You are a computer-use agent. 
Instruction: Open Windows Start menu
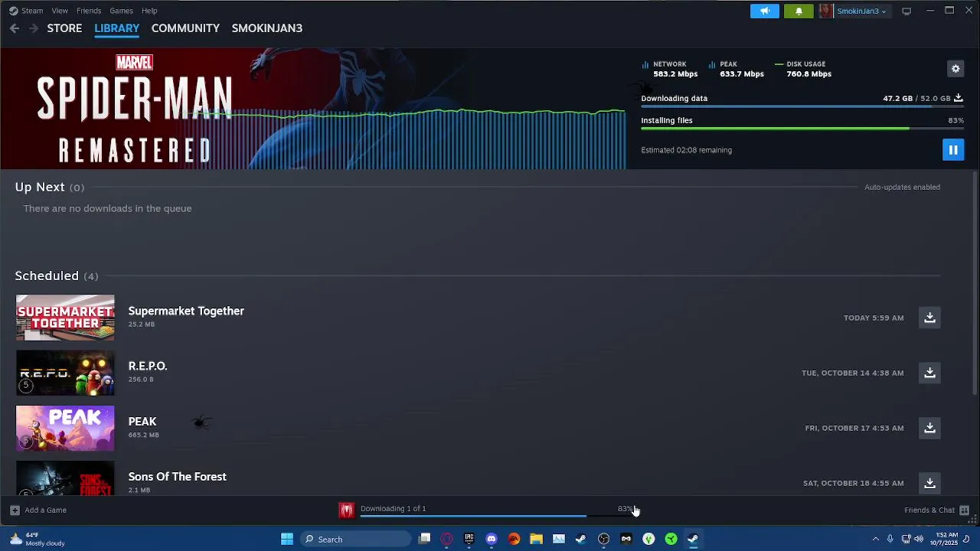point(287,539)
